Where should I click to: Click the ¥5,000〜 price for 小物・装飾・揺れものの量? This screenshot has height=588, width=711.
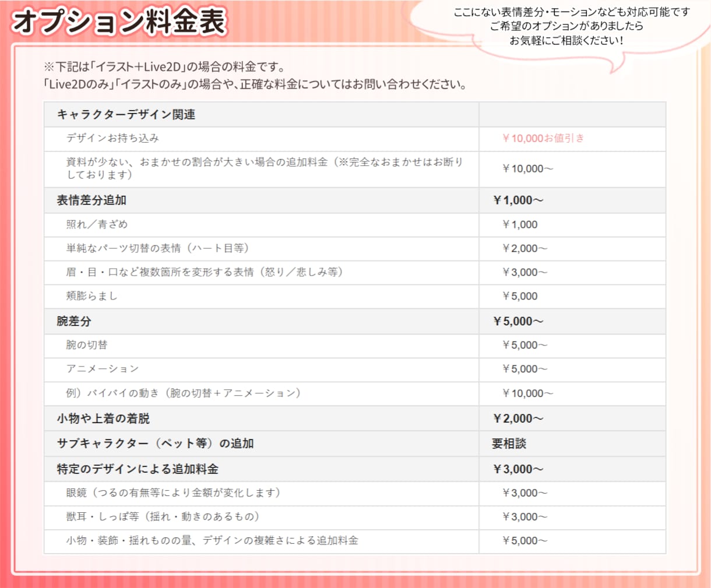[525, 541]
